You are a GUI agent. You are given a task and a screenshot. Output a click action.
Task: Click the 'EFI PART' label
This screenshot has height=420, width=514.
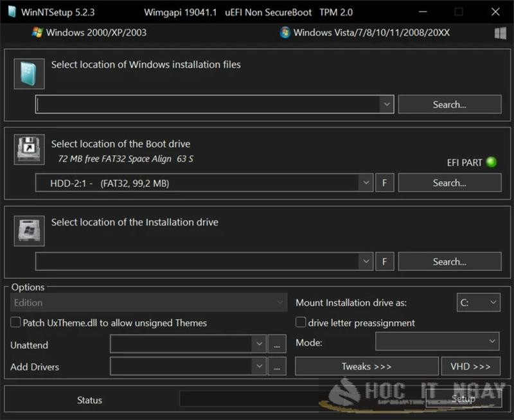[465, 162]
